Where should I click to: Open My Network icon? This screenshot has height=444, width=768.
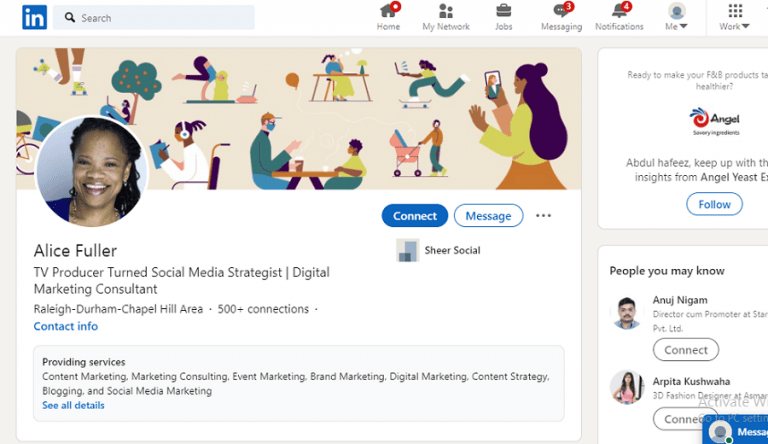tap(446, 12)
